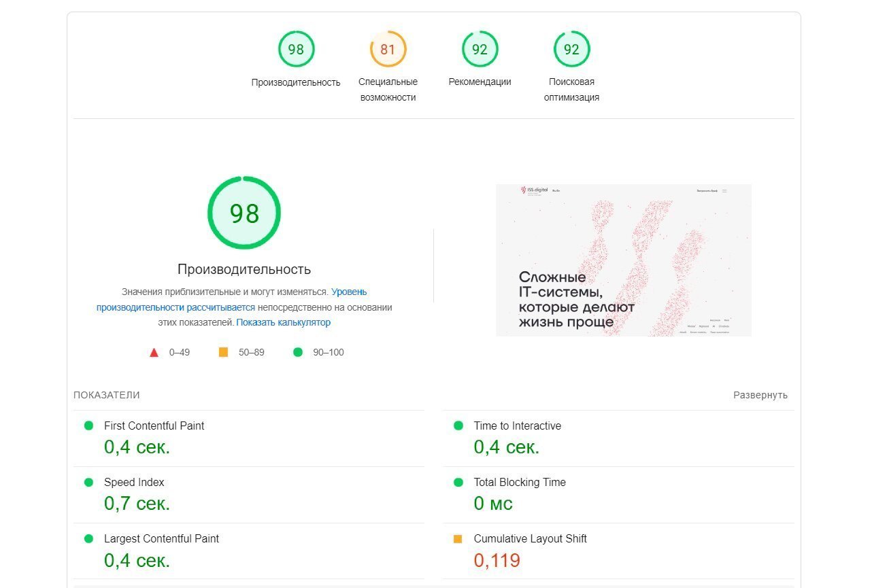Image resolution: width=872 pixels, height=588 pixels.
Task: Click the green circle 90–100 legend icon
Action: [297, 352]
